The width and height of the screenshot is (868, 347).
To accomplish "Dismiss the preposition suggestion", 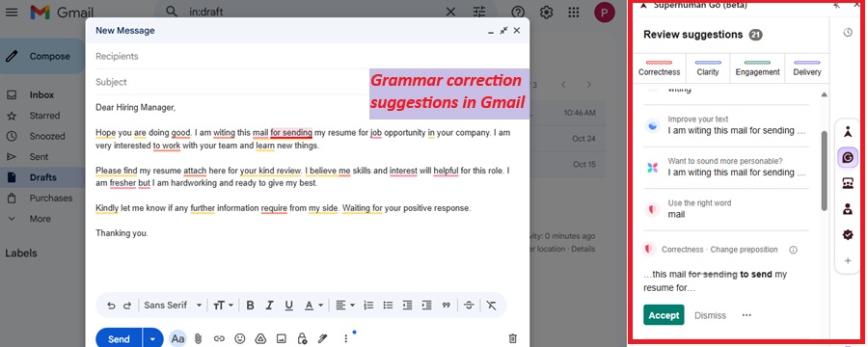I will (710, 315).
